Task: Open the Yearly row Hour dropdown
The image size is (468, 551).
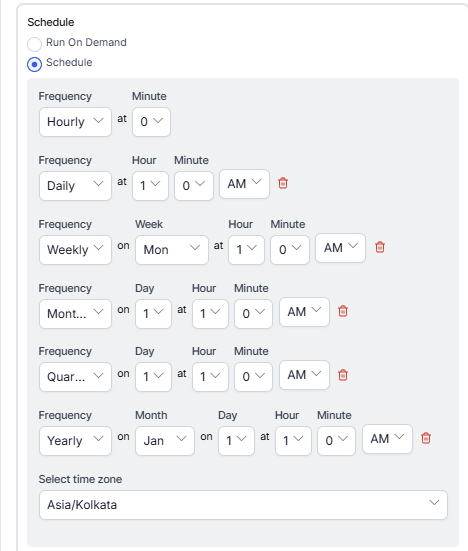Action: pyautogui.click(x=293, y=441)
